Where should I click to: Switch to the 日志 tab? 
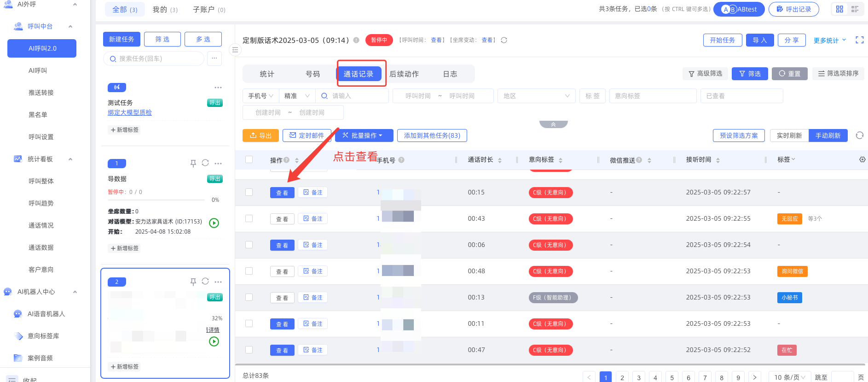coord(450,74)
